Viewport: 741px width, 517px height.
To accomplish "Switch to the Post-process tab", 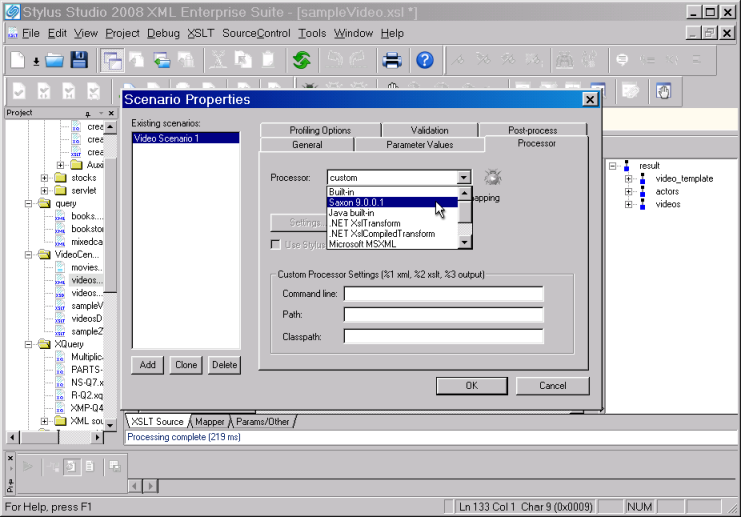I will click(x=533, y=130).
